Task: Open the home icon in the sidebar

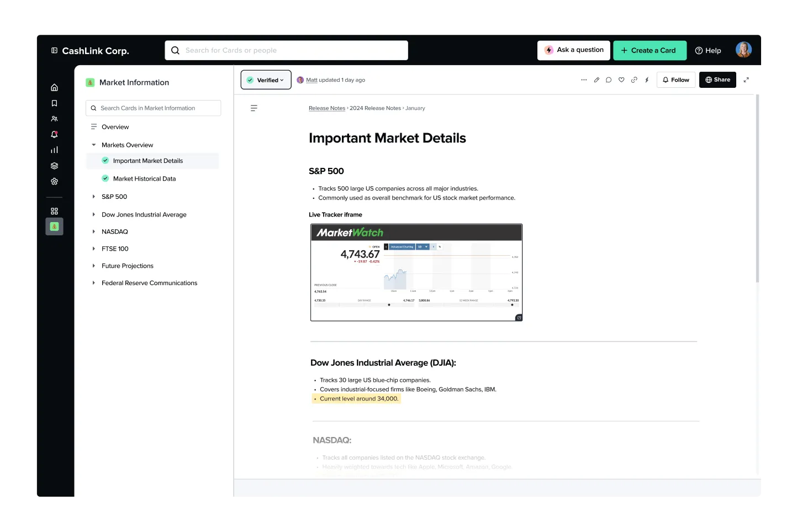Action: [54, 87]
